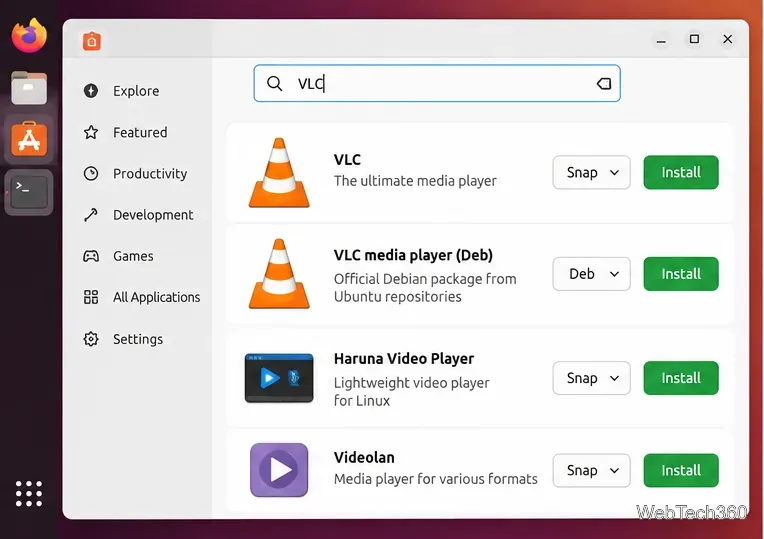Screen dimensions: 764x539
Task: Open Firefox from the dock
Action: [x=29, y=35]
